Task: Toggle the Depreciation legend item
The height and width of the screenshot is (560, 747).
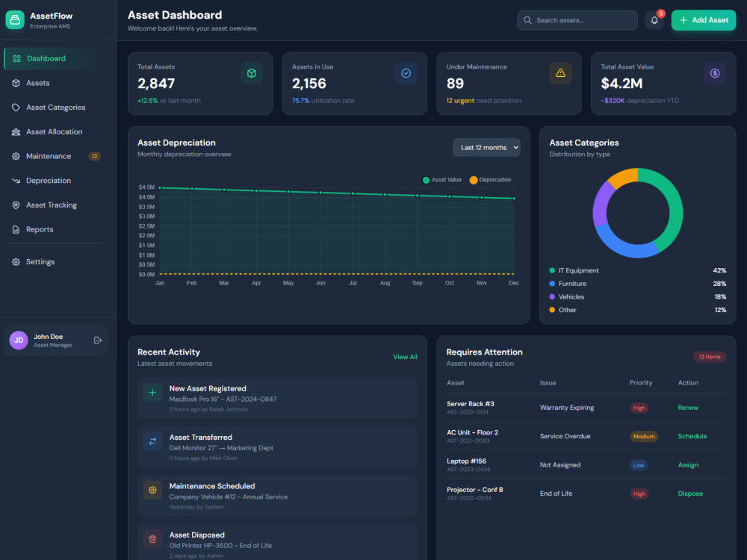Action: pos(490,180)
